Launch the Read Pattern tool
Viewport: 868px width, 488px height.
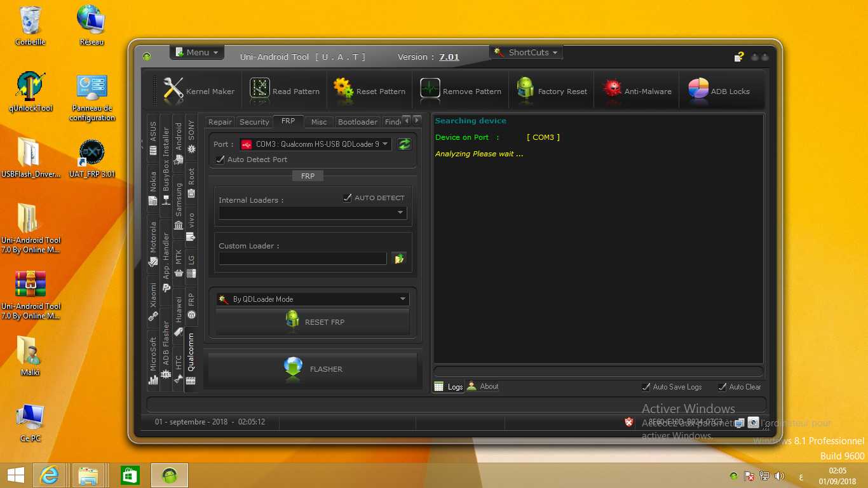285,91
